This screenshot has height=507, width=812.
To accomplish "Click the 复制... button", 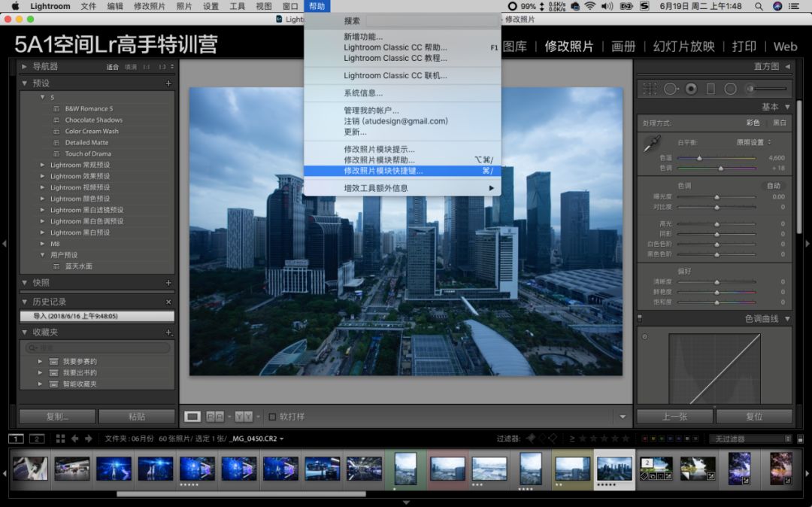I will point(57,417).
